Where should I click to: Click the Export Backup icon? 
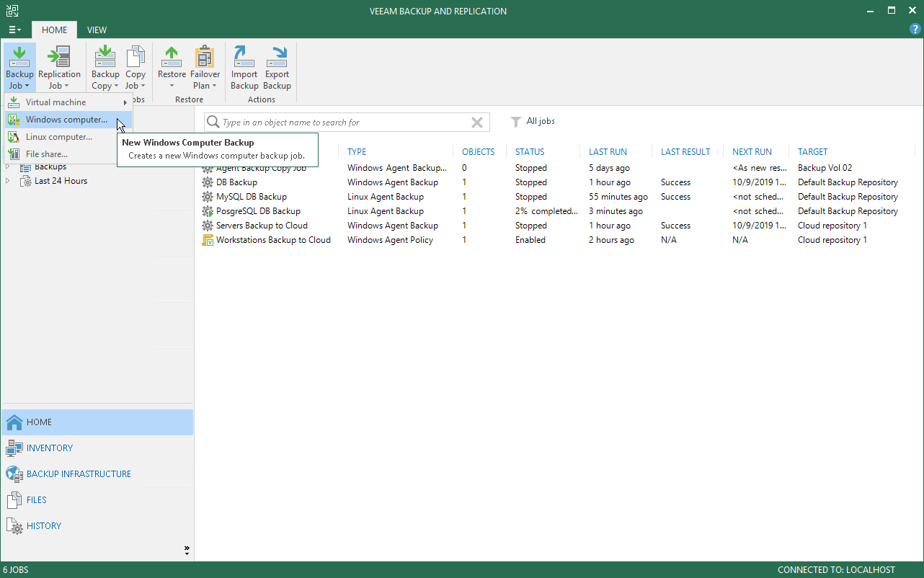coord(277,68)
